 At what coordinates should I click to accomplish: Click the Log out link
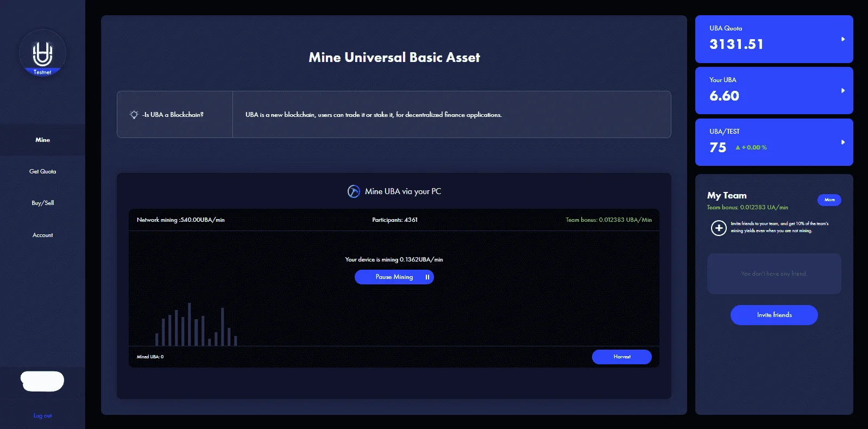(x=42, y=415)
